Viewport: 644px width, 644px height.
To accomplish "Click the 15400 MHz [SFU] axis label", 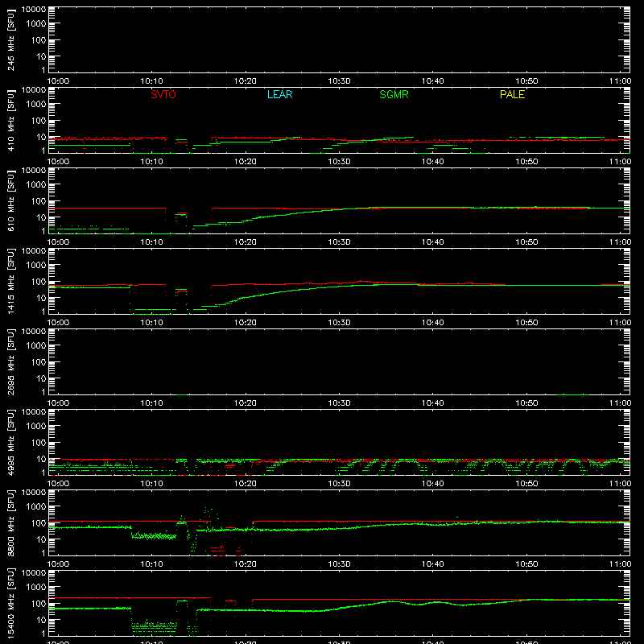I will [10, 603].
